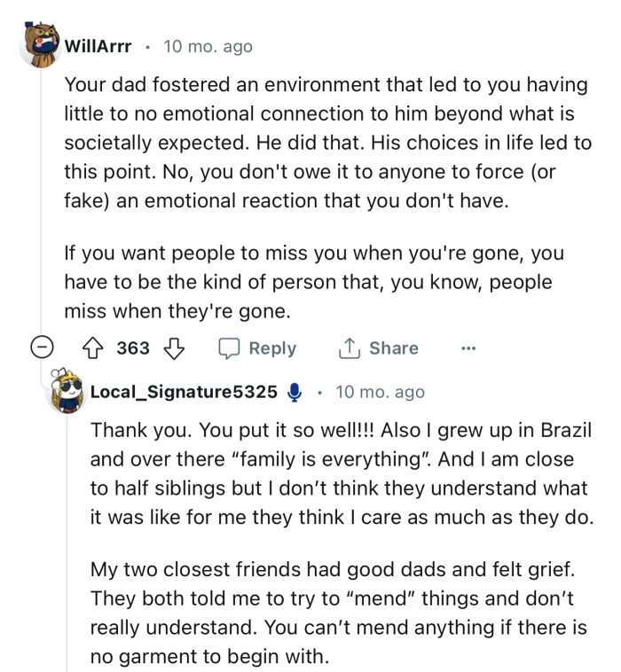
Task: Click the microphone badge next to Local_Signature5325
Action: tap(295, 392)
